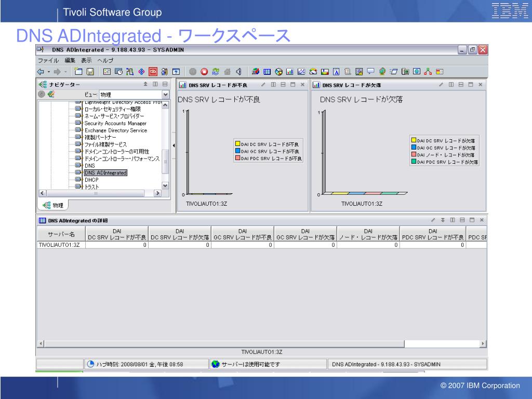Click the pencil edit icon on DNS SRV レコードが不良 panel
This screenshot has height=399, width=532.
click(x=263, y=85)
